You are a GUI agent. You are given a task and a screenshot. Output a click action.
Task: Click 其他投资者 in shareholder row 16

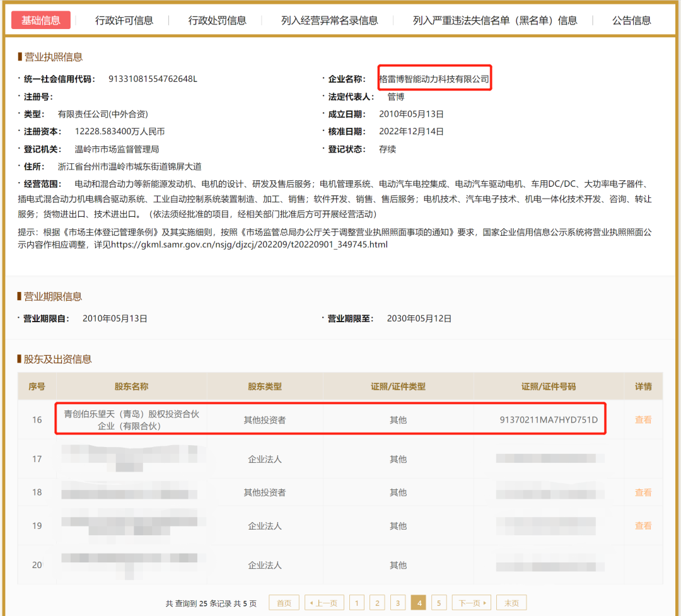pos(264,420)
